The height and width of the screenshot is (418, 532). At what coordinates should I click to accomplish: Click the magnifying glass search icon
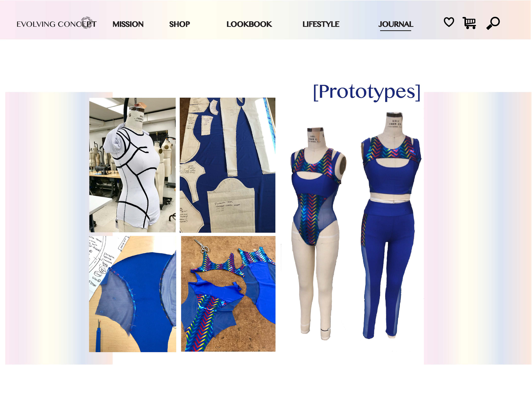[x=493, y=23]
